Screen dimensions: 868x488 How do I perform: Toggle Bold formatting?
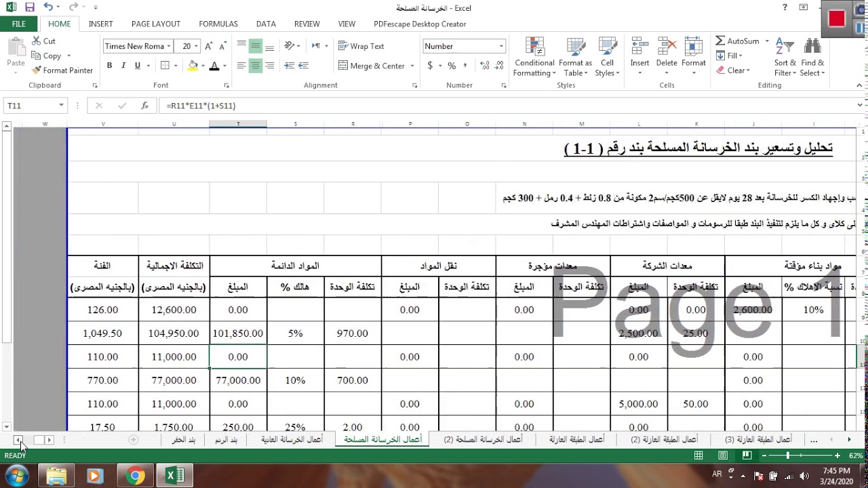[x=109, y=66]
